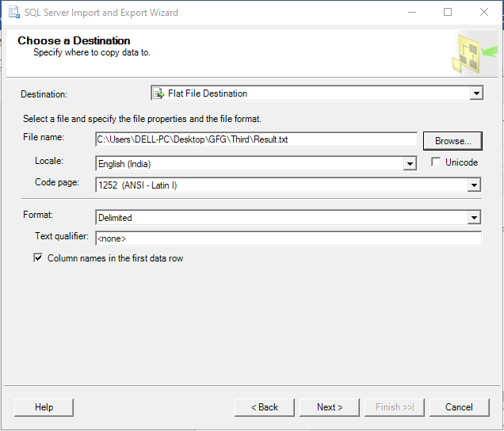Click the Flat File Destination icon

[x=158, y=93]
